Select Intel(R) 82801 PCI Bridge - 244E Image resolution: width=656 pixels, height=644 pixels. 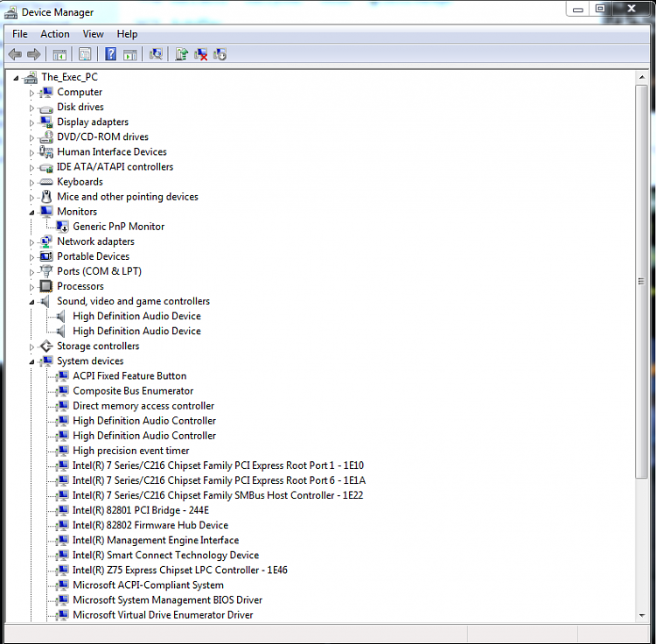(x=141, y=510)
